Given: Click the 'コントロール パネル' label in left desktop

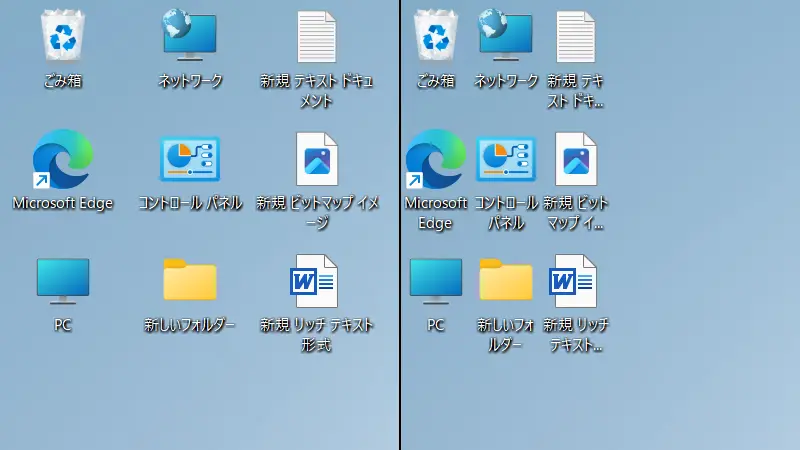Looking at the screenshot, I should click(x=190, y=203).
